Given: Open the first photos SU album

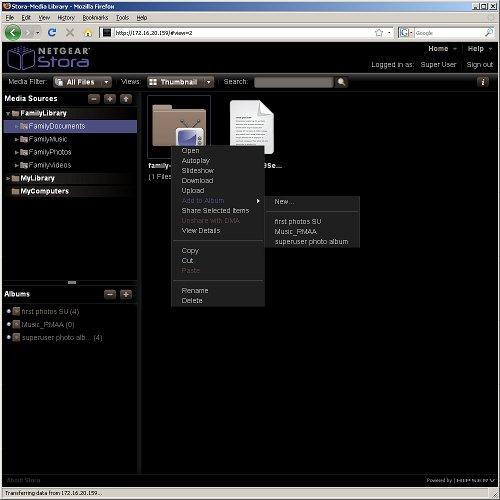Looking at the screenshot, I should pyautogui.click(x=50, y=312).
